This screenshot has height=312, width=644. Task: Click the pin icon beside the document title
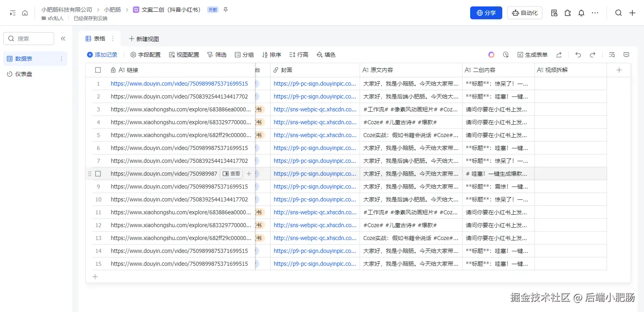tap(226, 10)
